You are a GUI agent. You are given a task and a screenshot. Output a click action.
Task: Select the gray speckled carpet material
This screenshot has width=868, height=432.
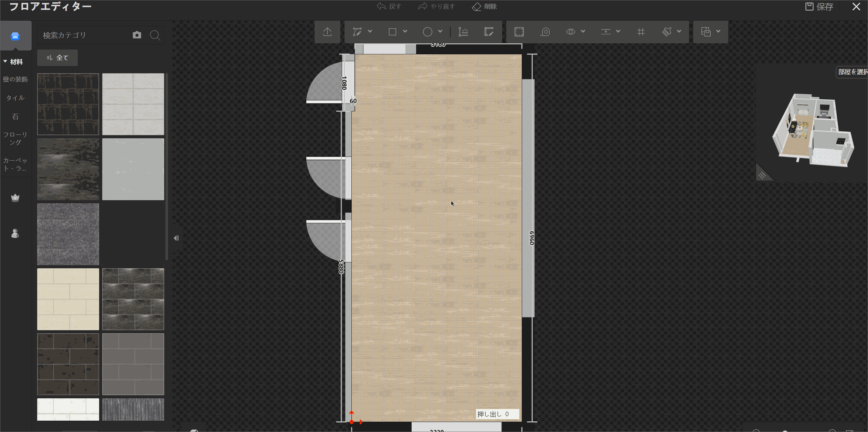(x=68, y=234)
